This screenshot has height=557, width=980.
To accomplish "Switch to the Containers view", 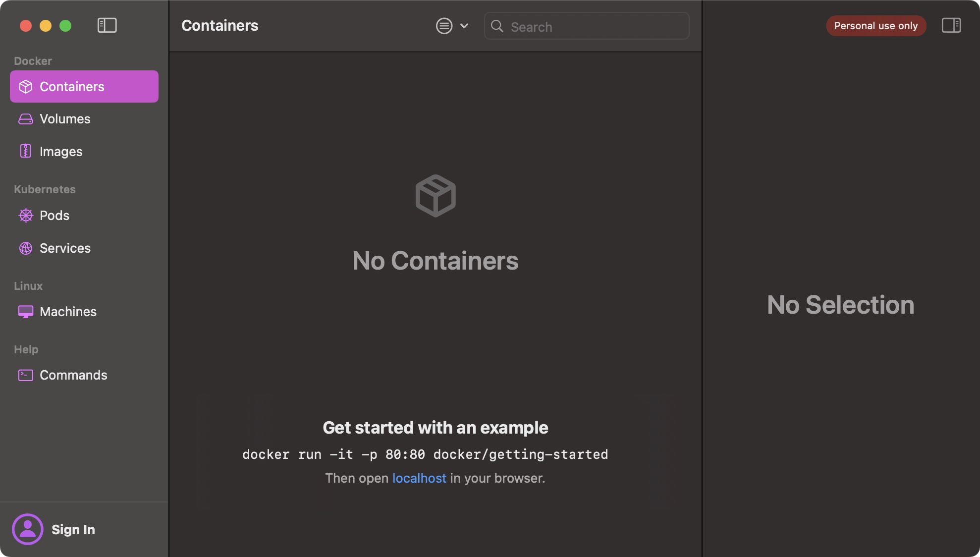I will tap(72, 86).
